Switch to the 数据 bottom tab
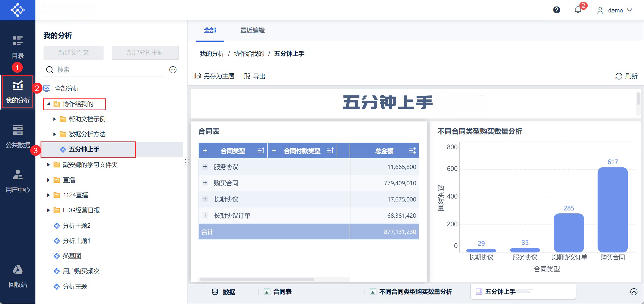The width and height of the screenshot is (644, 304). coord(223,292)
